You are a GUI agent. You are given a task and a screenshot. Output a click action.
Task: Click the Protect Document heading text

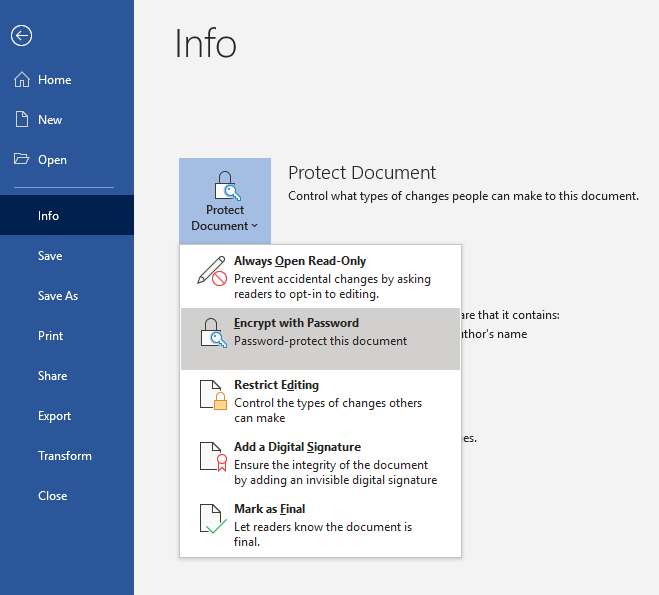[362, 172]
